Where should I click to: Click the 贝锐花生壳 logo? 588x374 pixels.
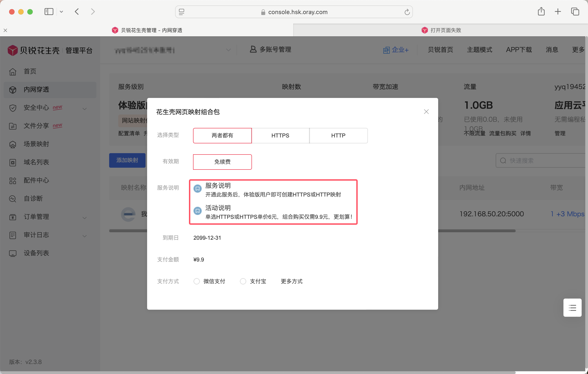point(33,50)
